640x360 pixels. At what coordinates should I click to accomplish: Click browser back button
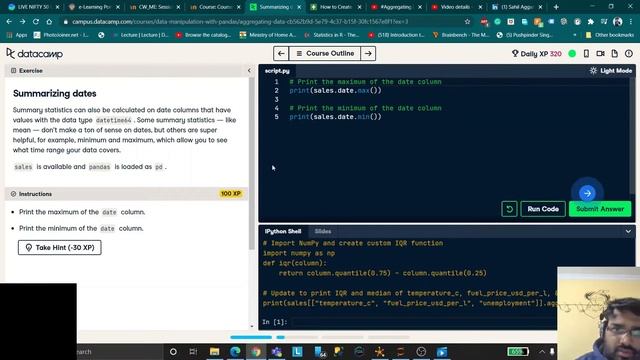(x=9, y=21)
